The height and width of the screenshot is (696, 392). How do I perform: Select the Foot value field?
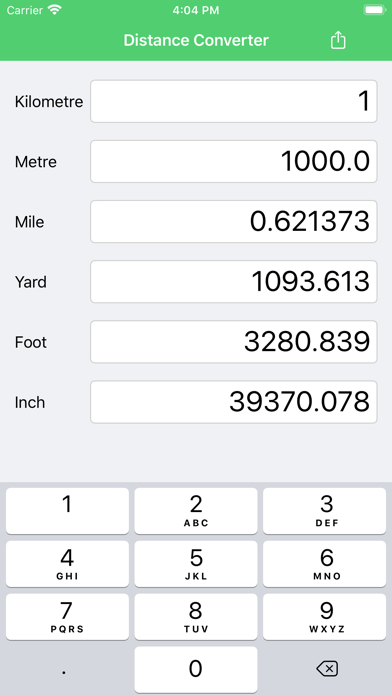[234, 342]
